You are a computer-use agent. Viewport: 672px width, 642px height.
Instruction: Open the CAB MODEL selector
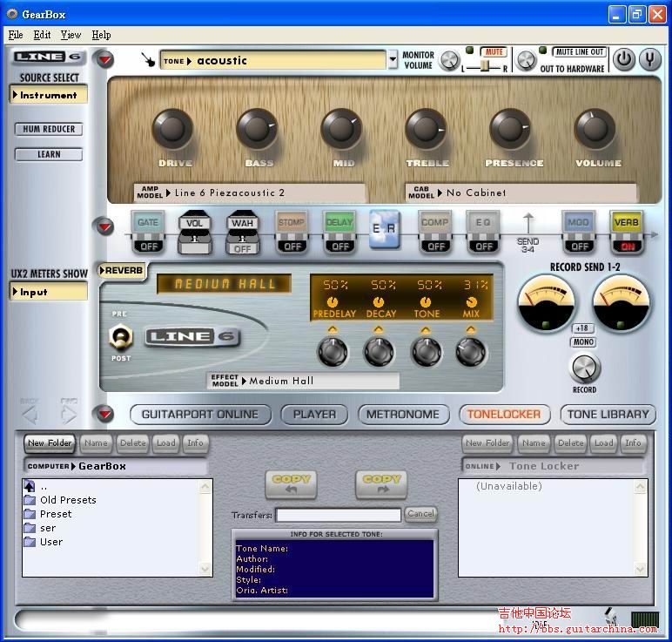pos(521,193)
